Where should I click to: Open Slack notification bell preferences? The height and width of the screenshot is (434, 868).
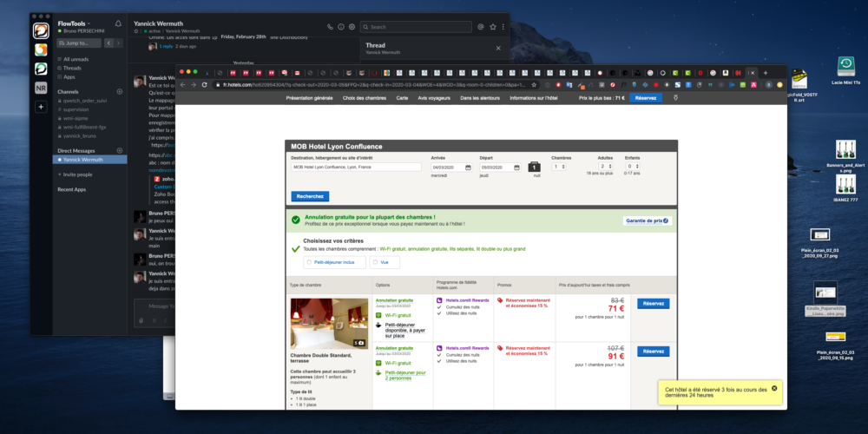pyautogui.click(x=118, y=23)
